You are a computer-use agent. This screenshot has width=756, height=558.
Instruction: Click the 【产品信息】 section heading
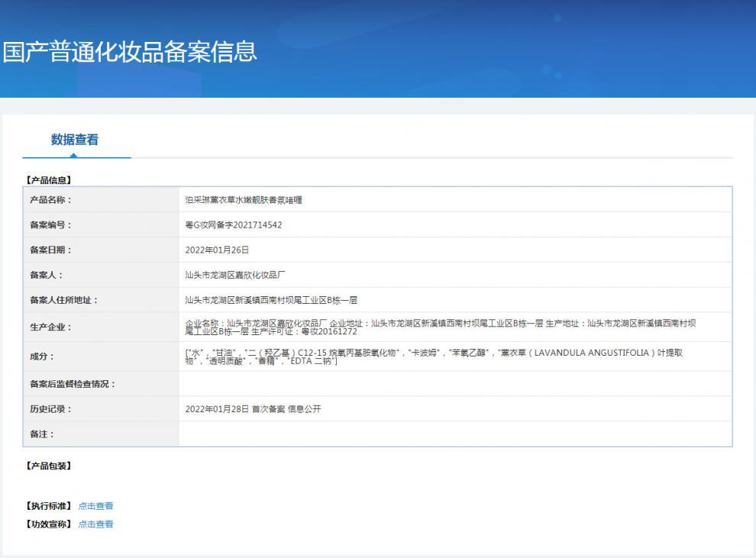[49, 180]
